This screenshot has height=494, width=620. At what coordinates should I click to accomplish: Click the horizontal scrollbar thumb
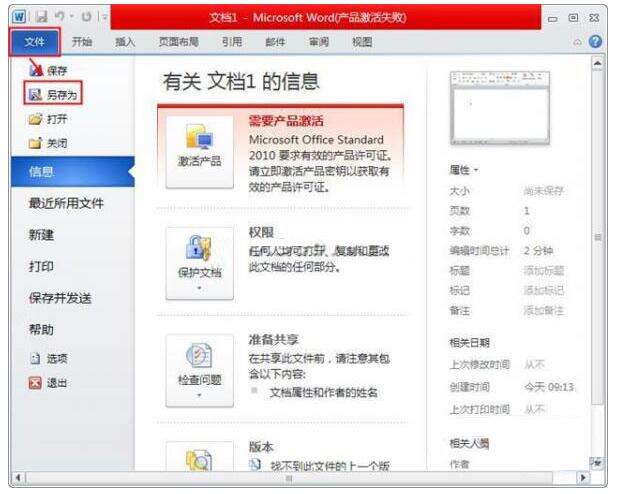pyautogui.click(x=289, y=478)
